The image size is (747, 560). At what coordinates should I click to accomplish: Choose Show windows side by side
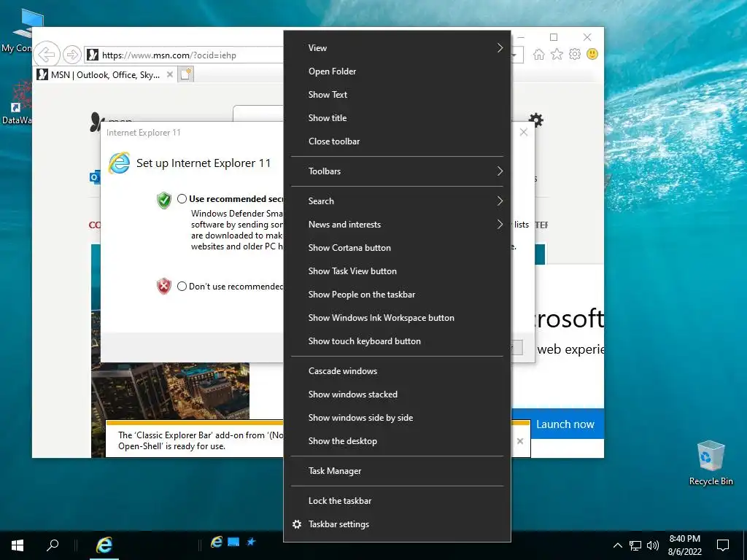tap(397, 418)
